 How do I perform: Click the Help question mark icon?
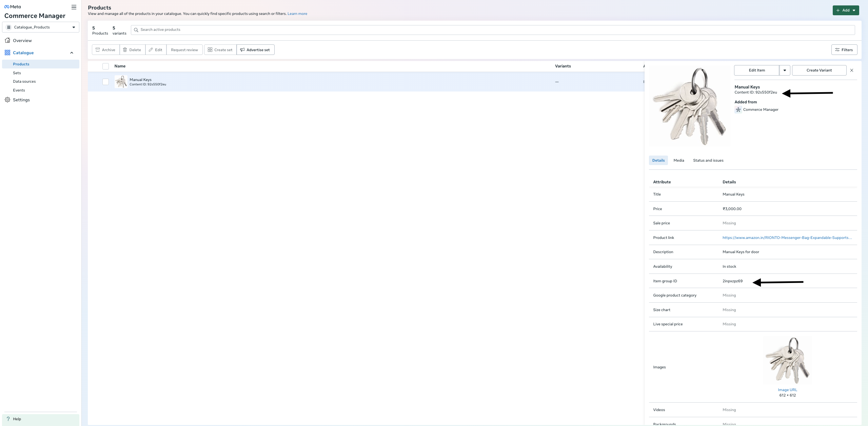click(7, 419)
